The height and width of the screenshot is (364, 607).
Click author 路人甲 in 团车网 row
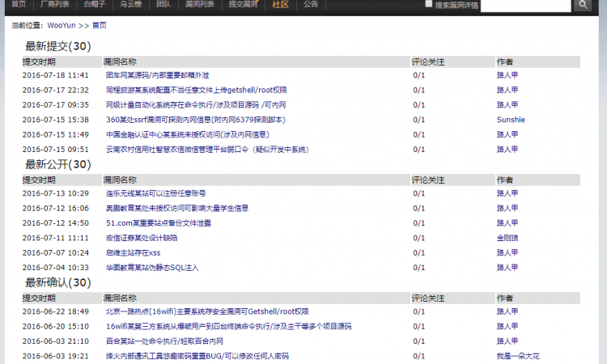coord(507,75)
